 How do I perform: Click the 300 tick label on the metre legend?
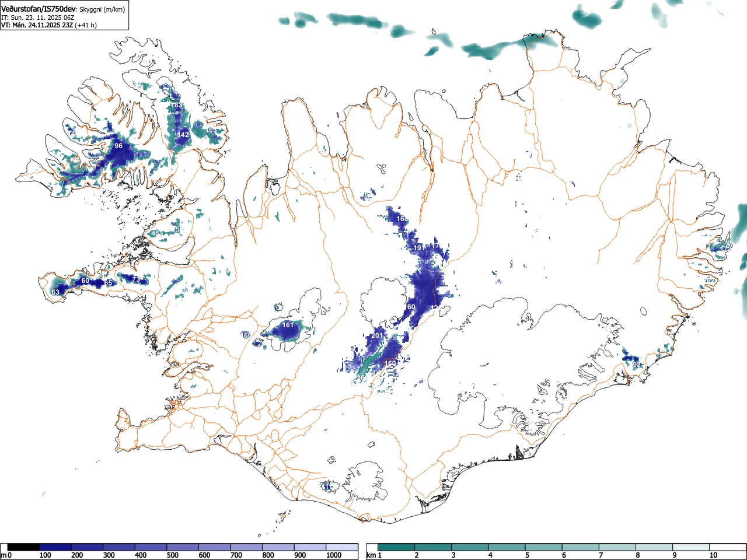click(109, 555)
